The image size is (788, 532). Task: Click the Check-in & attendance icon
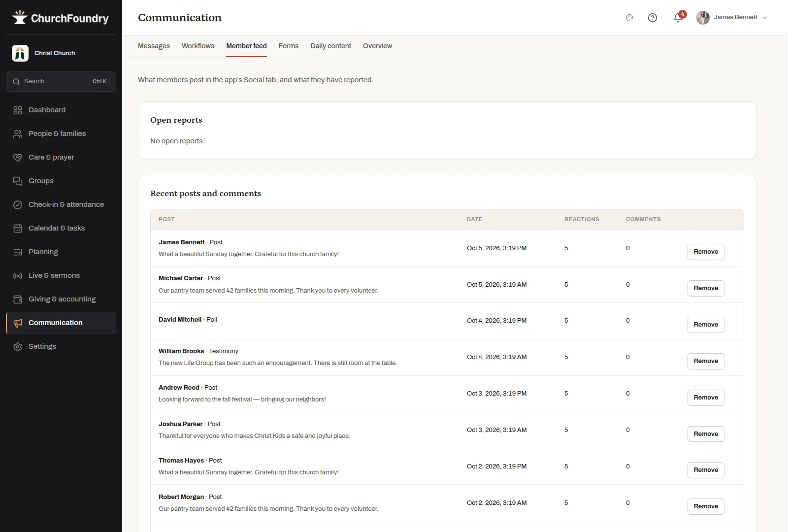coord(18,205)
